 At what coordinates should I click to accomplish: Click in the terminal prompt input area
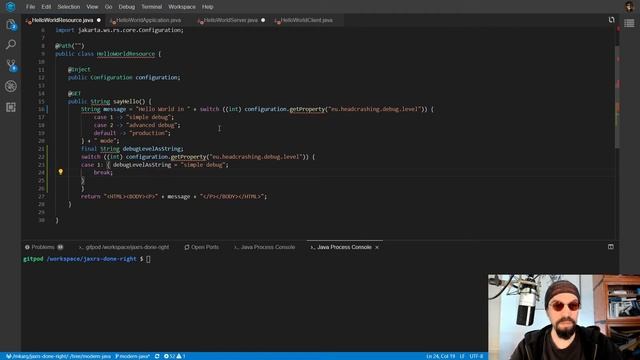[148, 259]
